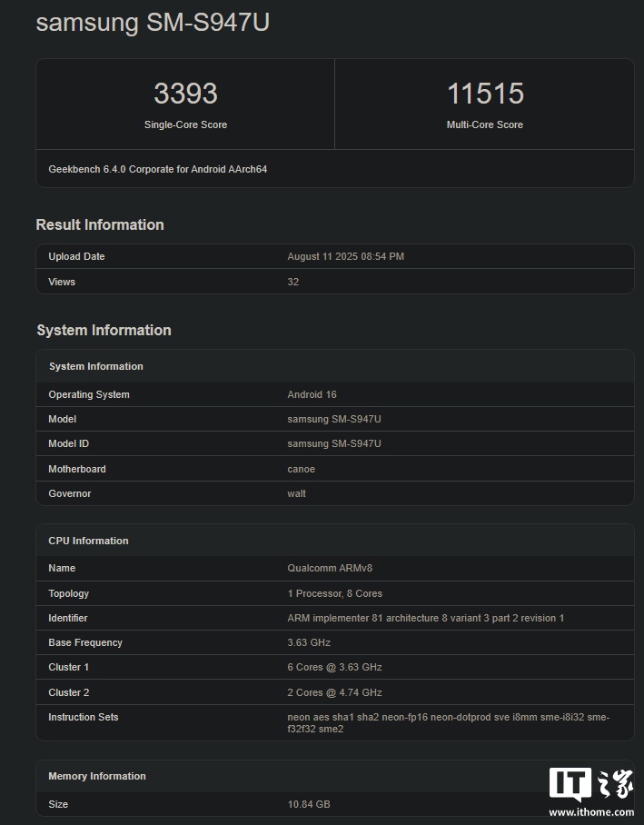Select the memory 'Size' row label
The image size is (644, 825).
[58, 804]
